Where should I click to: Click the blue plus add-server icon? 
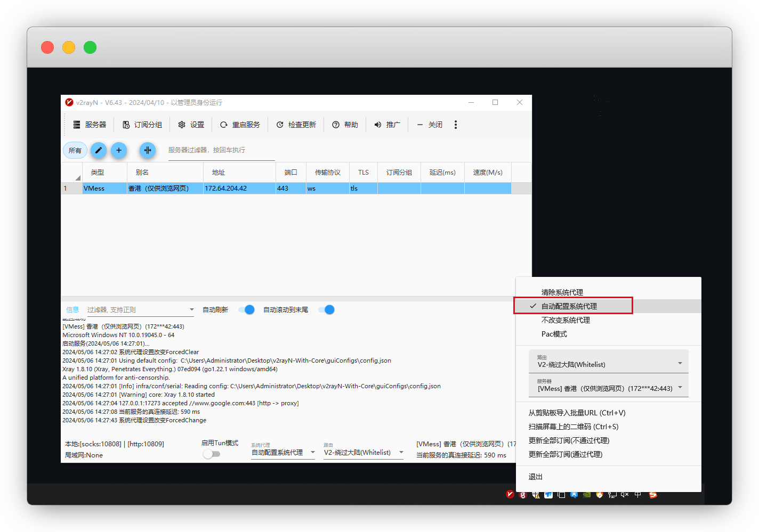pos(119,150)
